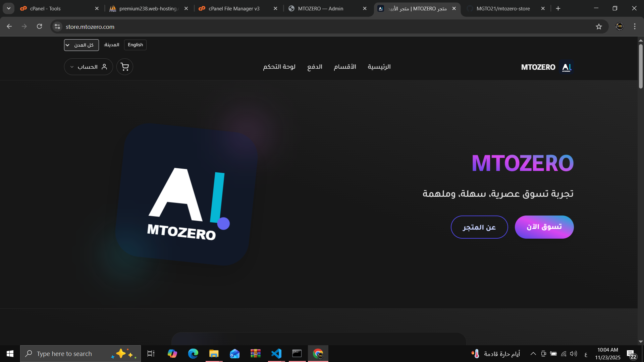Launch Visual Studio Code from taskbar
Screen dimensions: 644x362
(276, 354)
